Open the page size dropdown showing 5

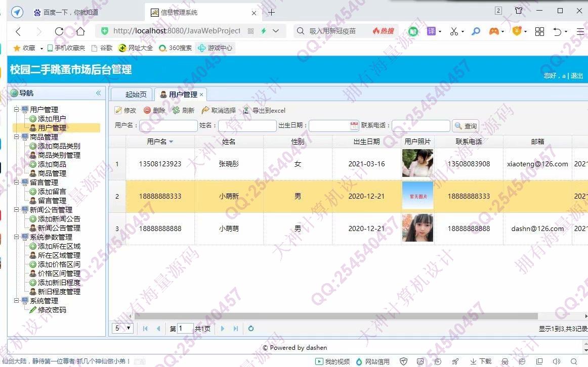click(x=122, y=329)
